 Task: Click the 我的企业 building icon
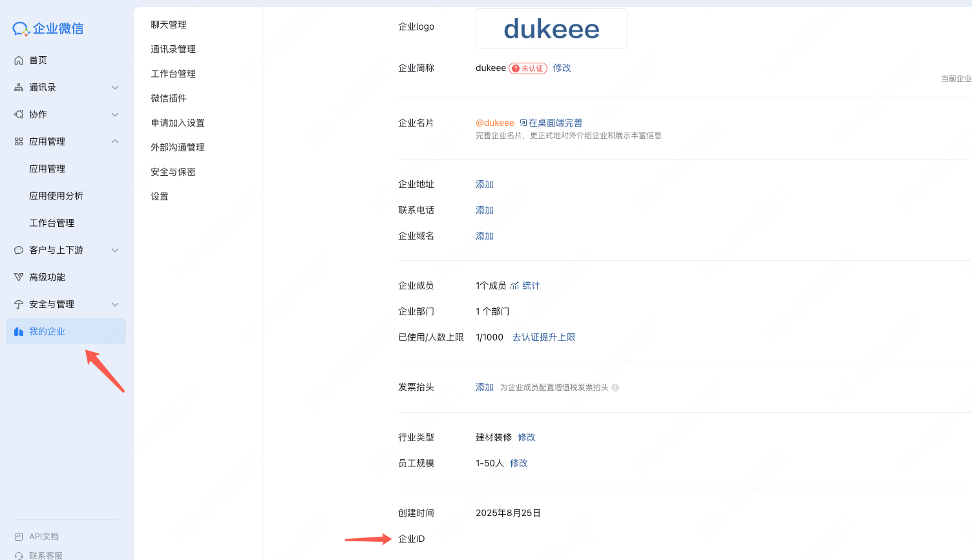pyautogui.click(x=19, y=331)
